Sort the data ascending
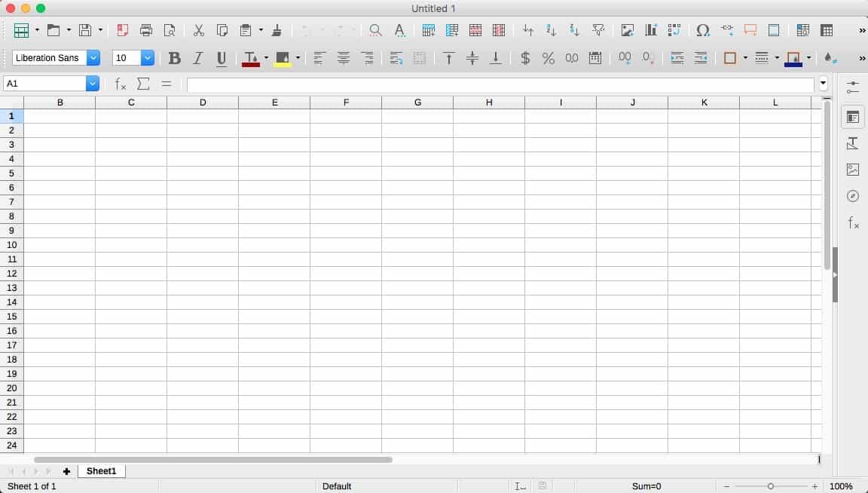Screen dimensions: 868x493 pos(551,30)
